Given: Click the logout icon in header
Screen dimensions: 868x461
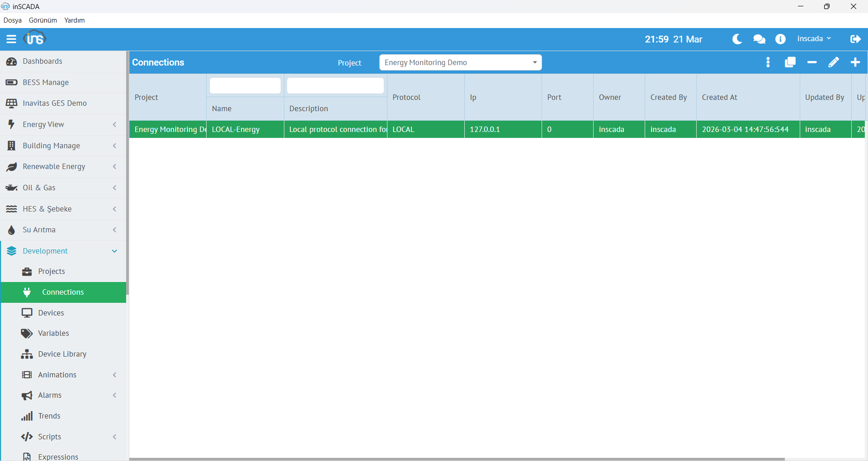Looking at the screenshot, I should coord(855,39).
